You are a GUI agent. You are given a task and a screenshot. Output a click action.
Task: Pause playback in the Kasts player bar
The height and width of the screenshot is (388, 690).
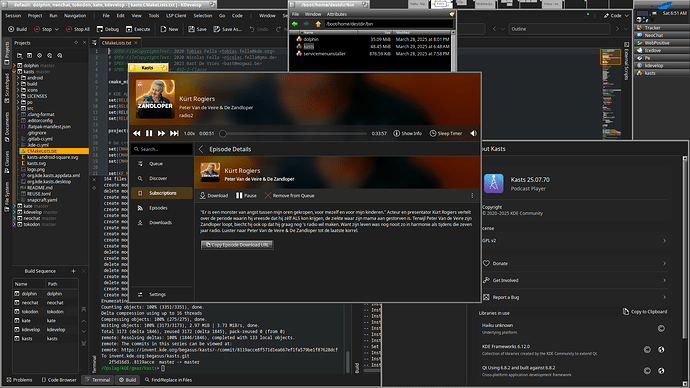[x=149, y=133]
